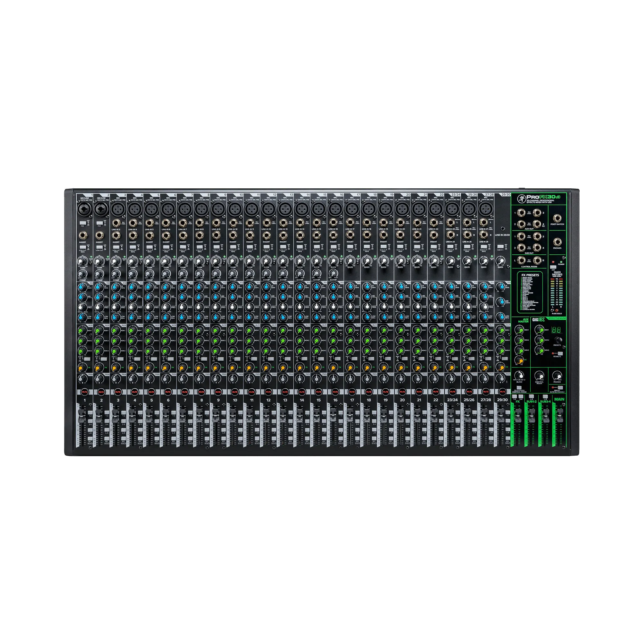The height and width of the screenshot is (644, 644).
Task: Click the channel 1 INSERT jack
Action: (83, 235)
